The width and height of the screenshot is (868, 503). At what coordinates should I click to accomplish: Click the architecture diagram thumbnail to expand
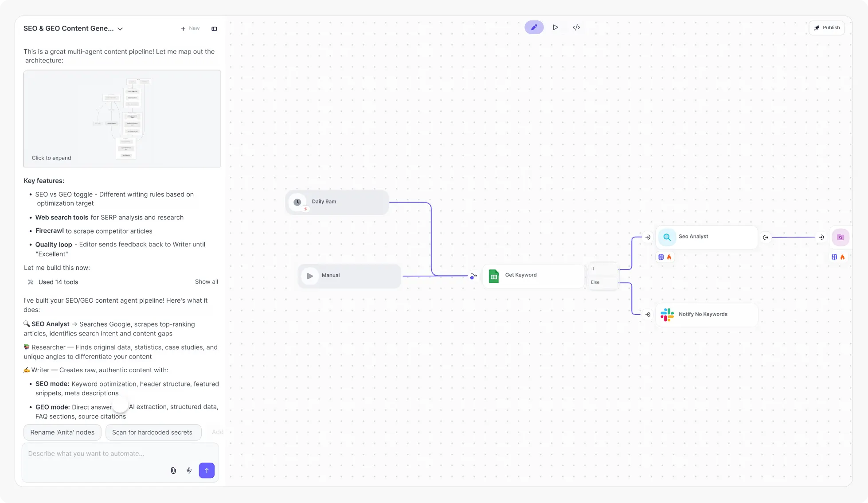[x=122, y=119]
